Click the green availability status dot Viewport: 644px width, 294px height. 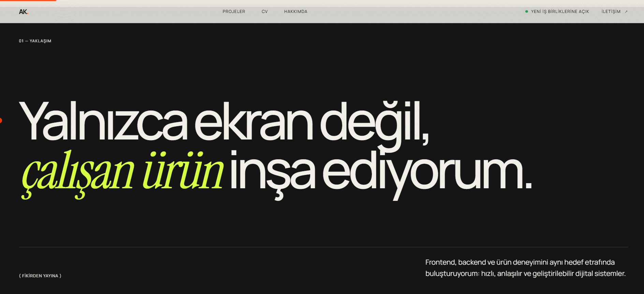coord(527,12)
